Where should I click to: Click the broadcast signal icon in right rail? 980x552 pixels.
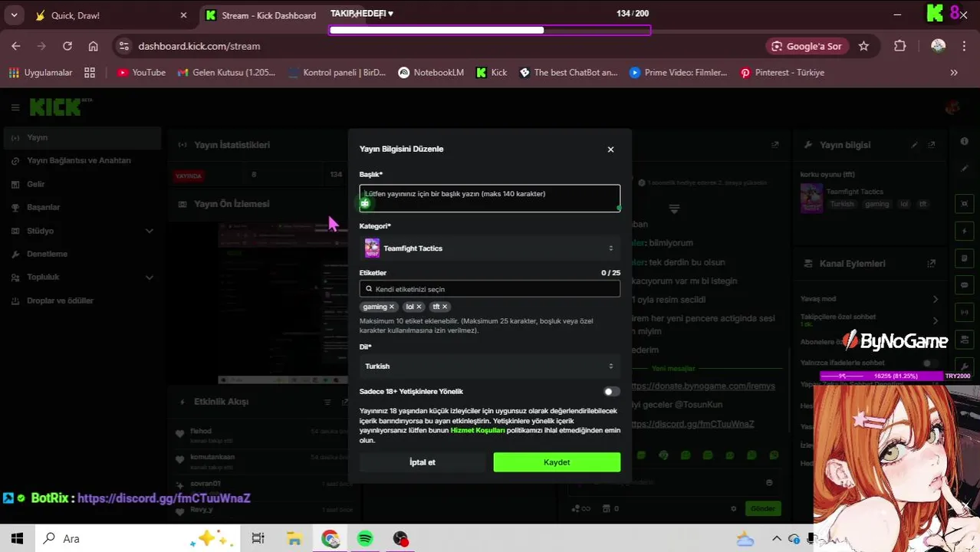pyautogui.click(x=965, y=313)
